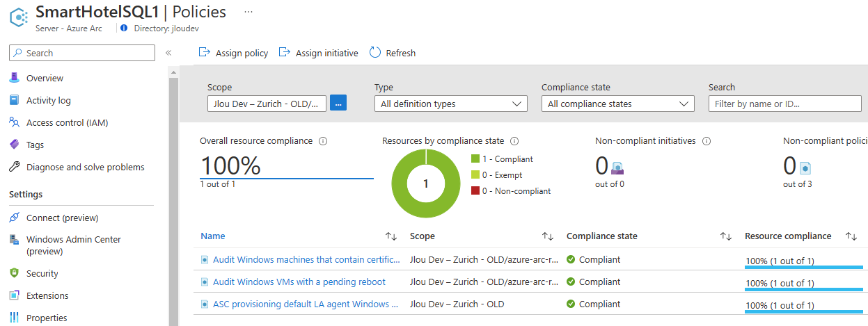Click the Extensions icon

point(14,295)
